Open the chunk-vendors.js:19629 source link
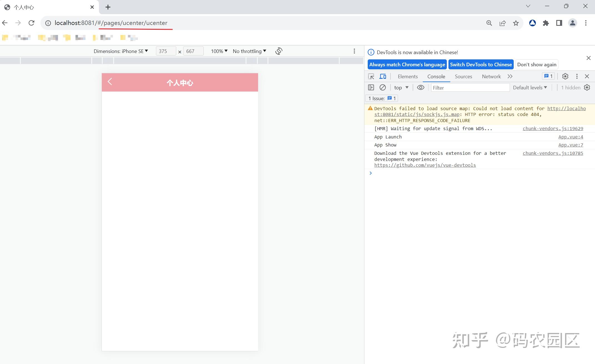Viewport: 595px width, 364px height. [x=553, y=128]
